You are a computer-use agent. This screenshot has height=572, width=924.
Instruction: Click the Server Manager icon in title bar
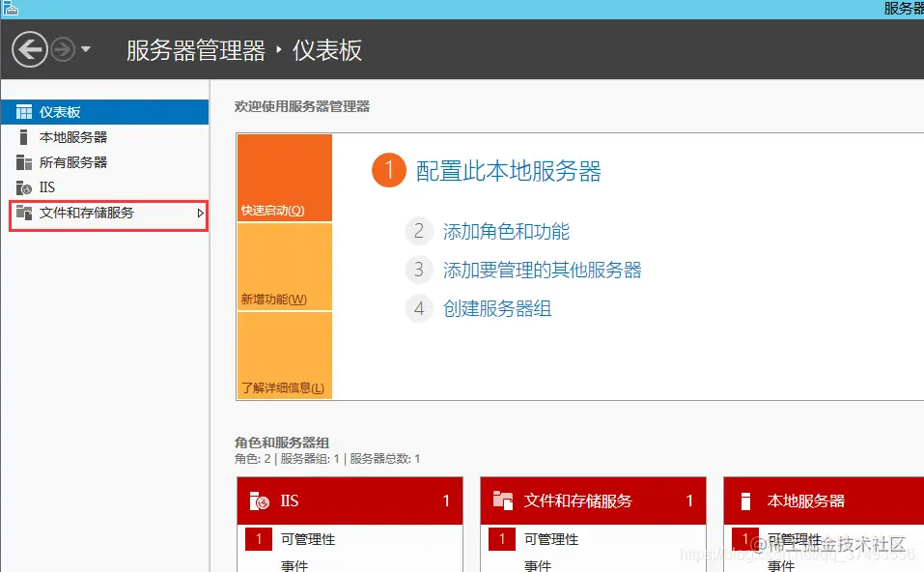pos(11,8)
